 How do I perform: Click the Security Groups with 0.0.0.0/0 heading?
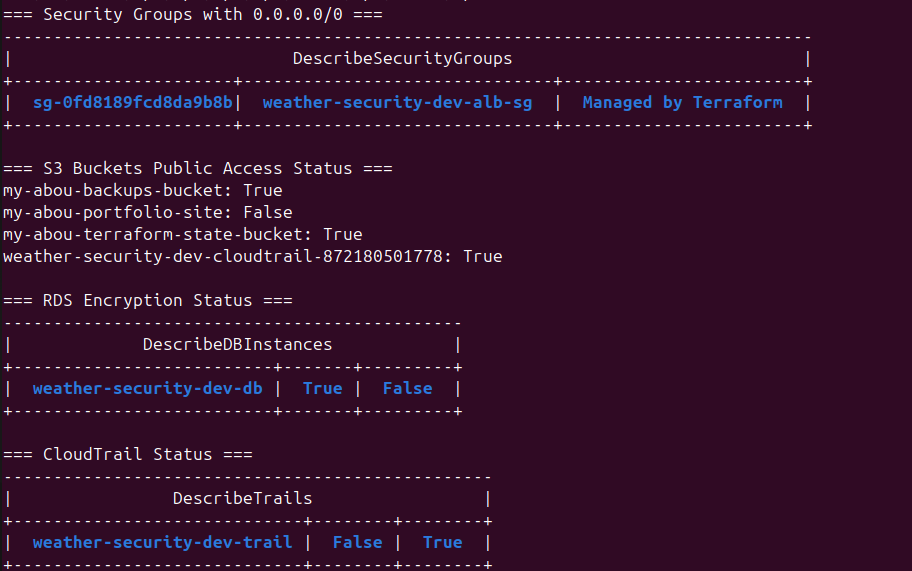[x=193, y=15]
